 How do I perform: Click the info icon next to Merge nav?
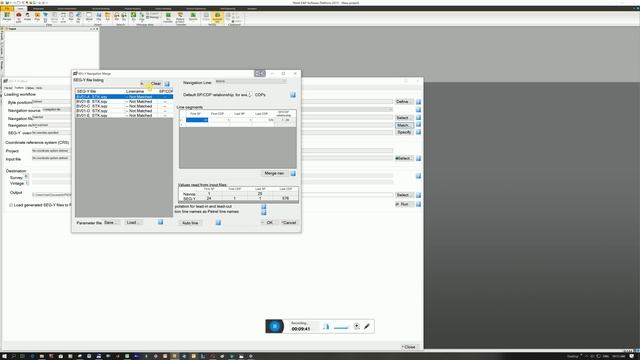[293, 173]
